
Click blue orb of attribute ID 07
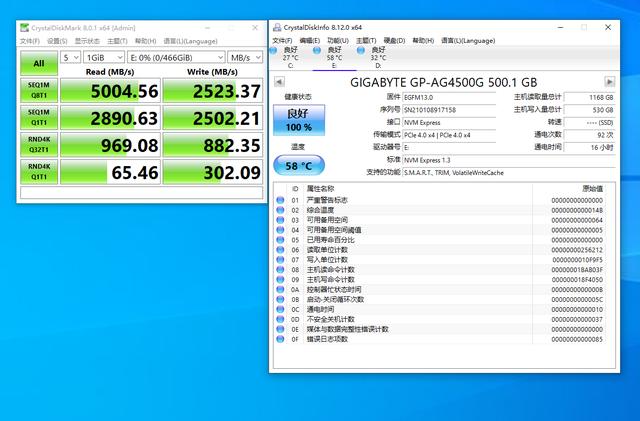point(280,259)
